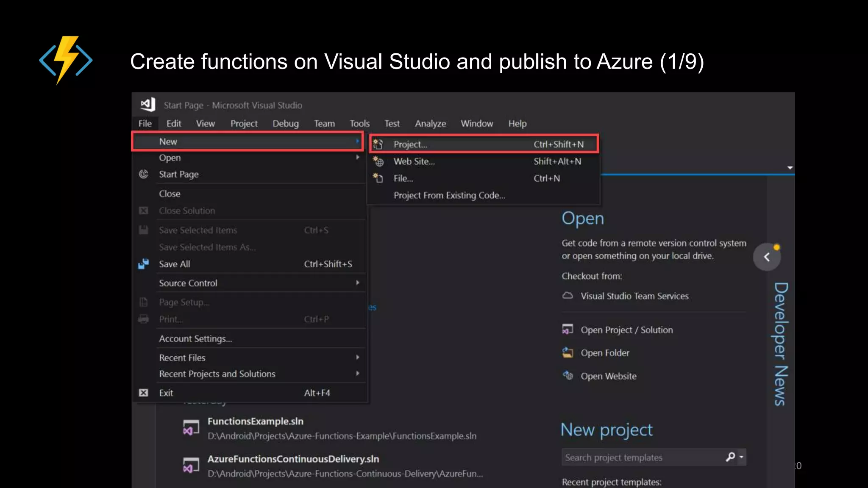Select Close in File menu
The image size is (868, 488).
click(x=250, y=194)
